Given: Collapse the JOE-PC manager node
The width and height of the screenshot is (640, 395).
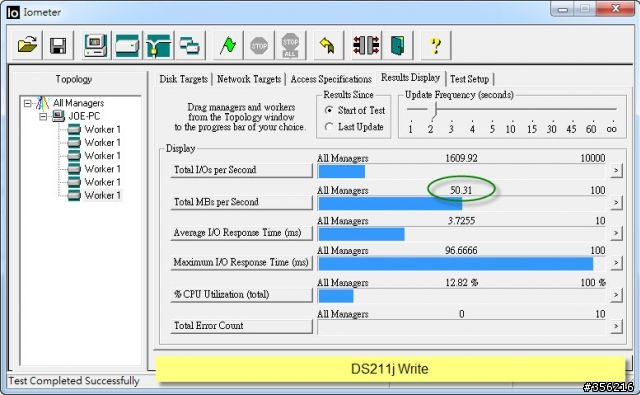Looking at the screenshot, I should coord(43,117).
